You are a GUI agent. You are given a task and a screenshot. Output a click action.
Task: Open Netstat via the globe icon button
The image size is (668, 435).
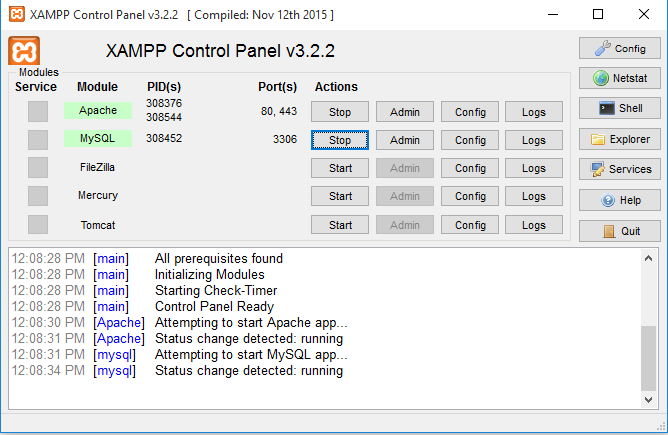(x=619, y=78)
